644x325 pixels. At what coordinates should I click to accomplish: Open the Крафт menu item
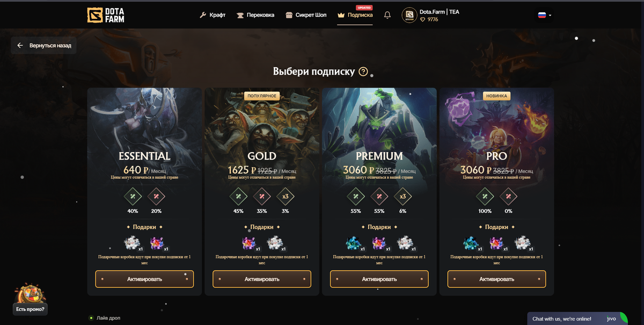click(213, 15)
